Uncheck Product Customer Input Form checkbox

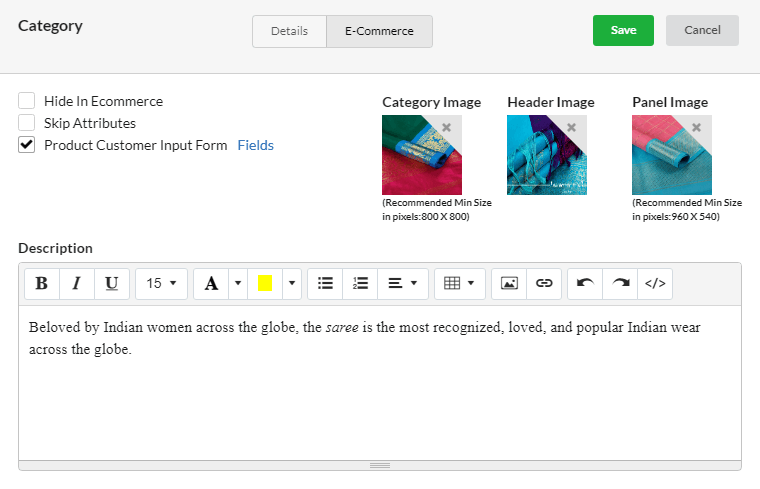pos(27,145)
